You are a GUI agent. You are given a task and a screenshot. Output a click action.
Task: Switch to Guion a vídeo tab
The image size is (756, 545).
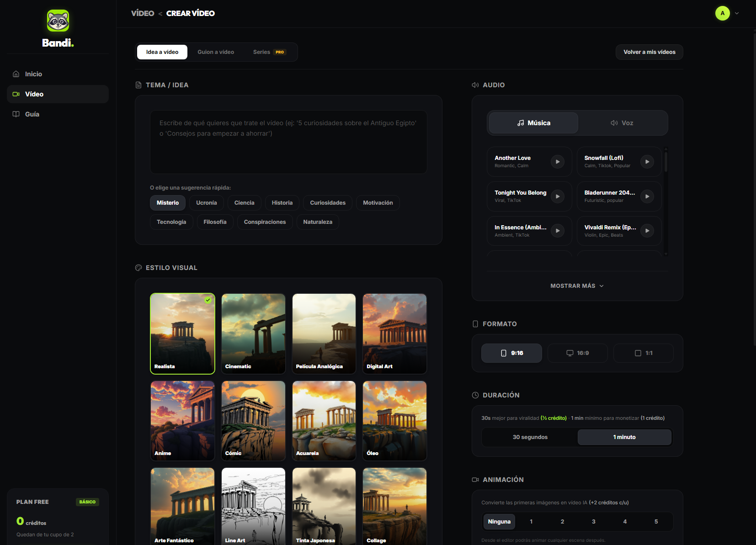click(216, 52)
